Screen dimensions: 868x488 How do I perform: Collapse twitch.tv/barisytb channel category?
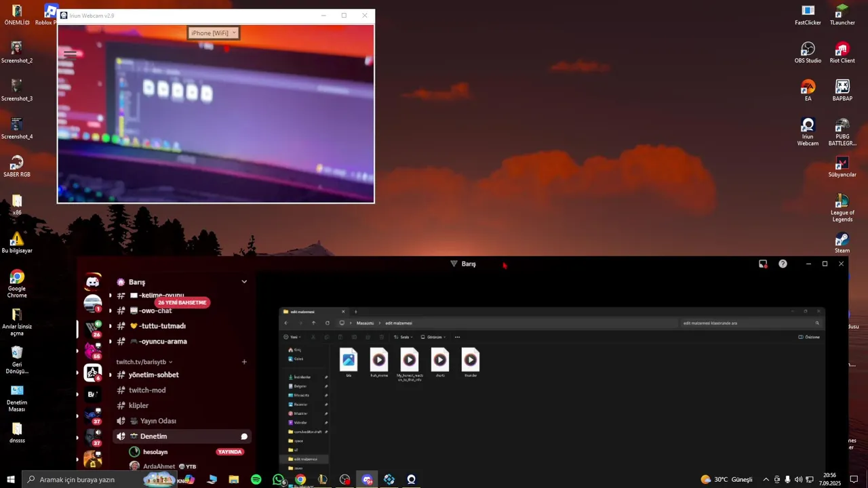click(x=144, y=362)
